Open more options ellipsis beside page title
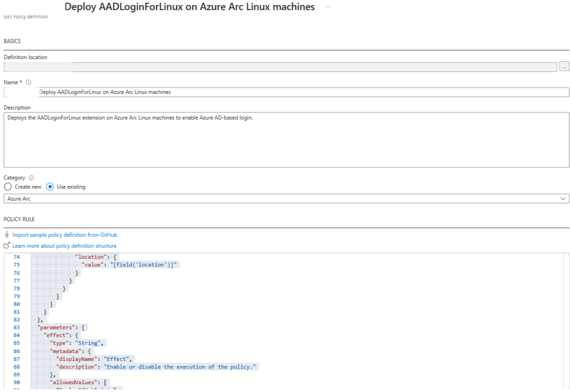The image size is (570, 392). (x=327, y=7)
